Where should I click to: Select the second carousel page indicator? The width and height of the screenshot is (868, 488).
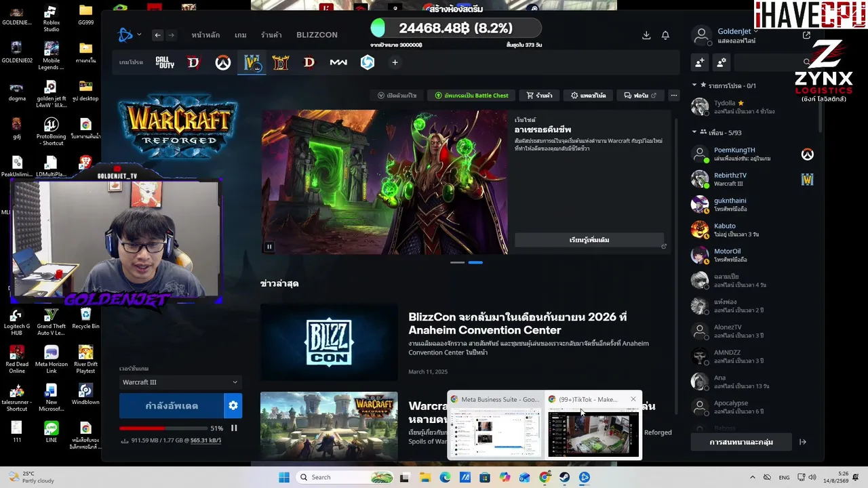coord(475,262)
